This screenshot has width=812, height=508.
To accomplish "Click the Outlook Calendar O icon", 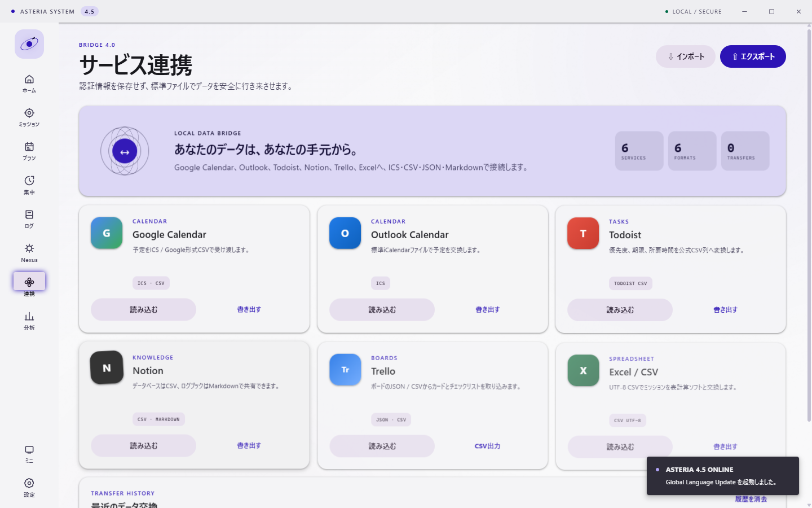I will (x=345, y=233).
